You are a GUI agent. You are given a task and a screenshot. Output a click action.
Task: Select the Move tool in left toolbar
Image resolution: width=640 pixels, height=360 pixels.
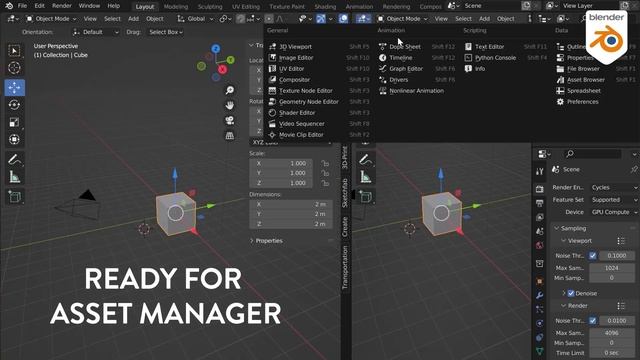click(x=14, y=87)
